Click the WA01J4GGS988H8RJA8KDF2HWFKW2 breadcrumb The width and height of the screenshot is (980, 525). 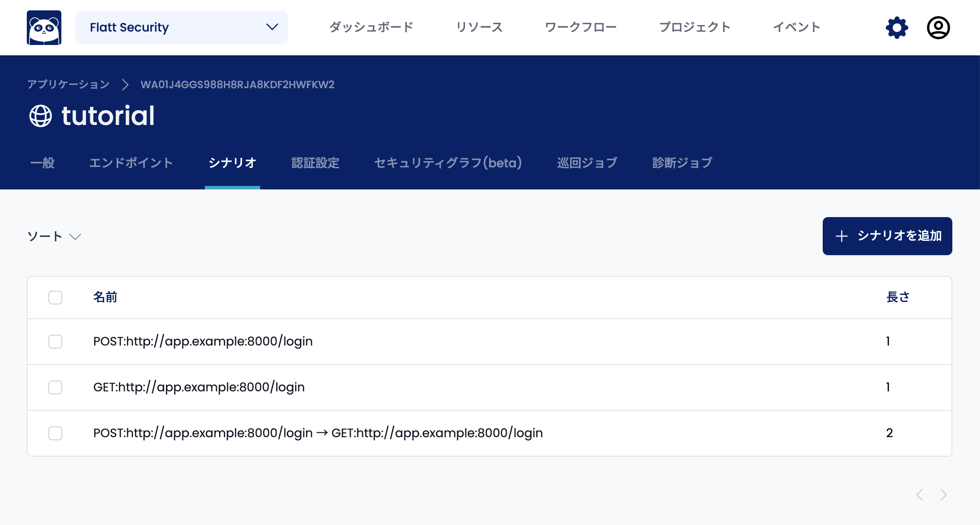coord(238,84)
